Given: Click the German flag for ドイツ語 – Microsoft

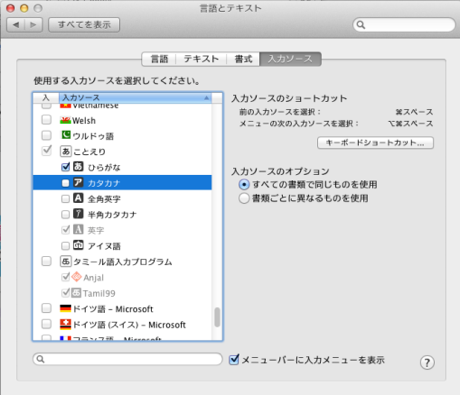Looking at the screenshot, I should [x=65, y=308].
